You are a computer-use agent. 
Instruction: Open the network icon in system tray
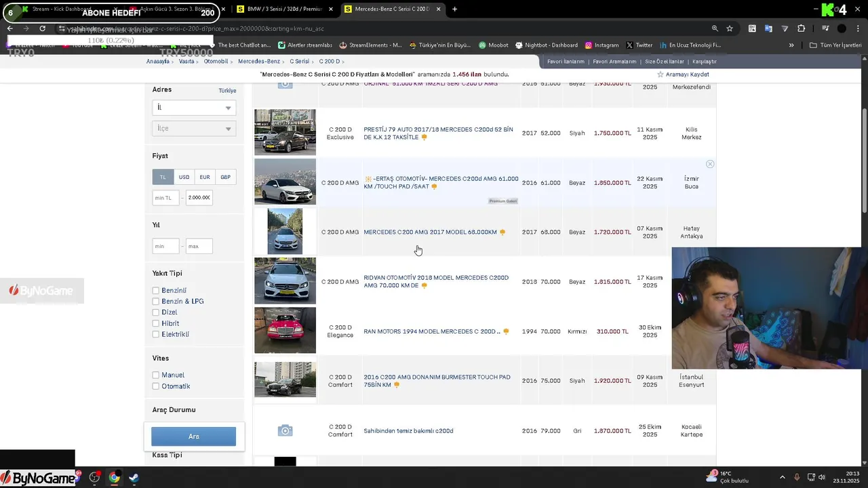point(811,477)
